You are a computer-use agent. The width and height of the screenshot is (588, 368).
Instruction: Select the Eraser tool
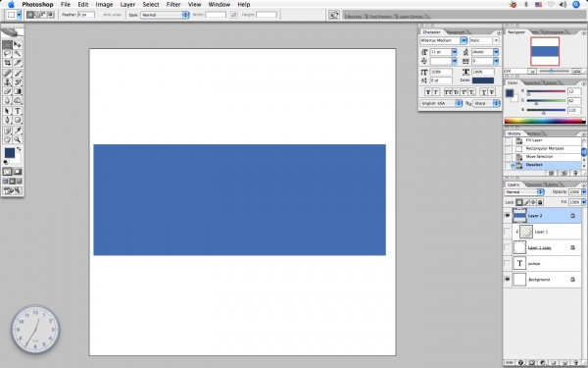click(7, 91)
